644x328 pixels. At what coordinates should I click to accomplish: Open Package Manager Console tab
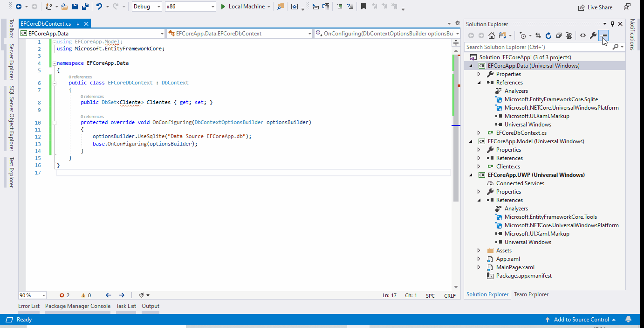(x=78, y=307)
